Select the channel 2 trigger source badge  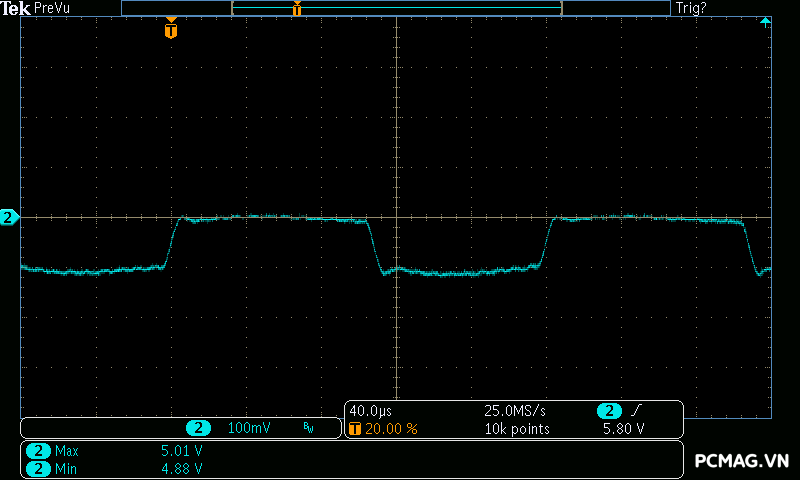609,411
